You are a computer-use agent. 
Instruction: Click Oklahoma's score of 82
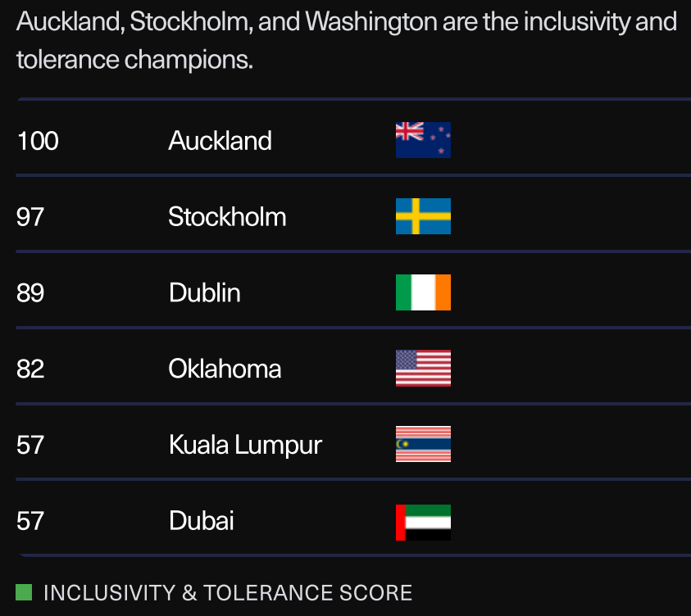click(30, 369)
